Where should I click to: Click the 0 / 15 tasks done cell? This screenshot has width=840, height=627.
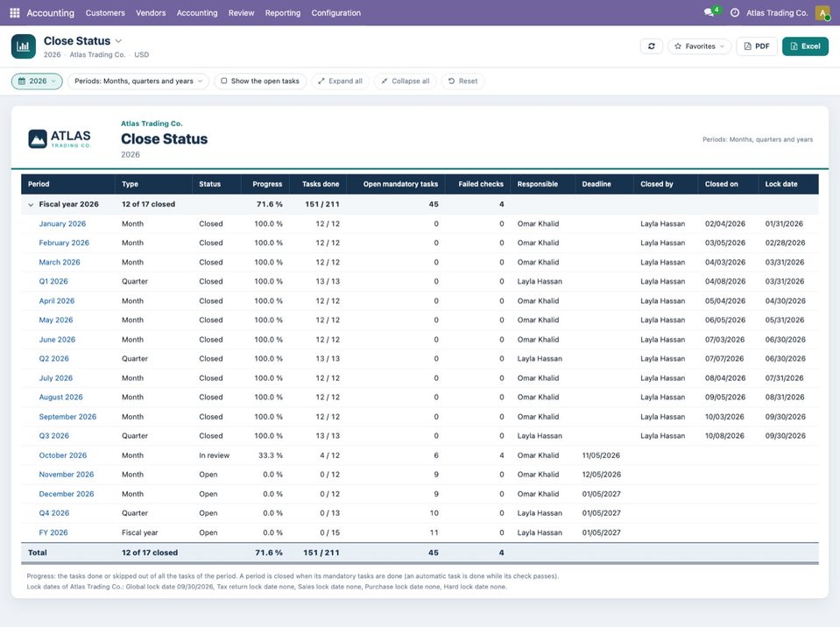pos(329,532)
